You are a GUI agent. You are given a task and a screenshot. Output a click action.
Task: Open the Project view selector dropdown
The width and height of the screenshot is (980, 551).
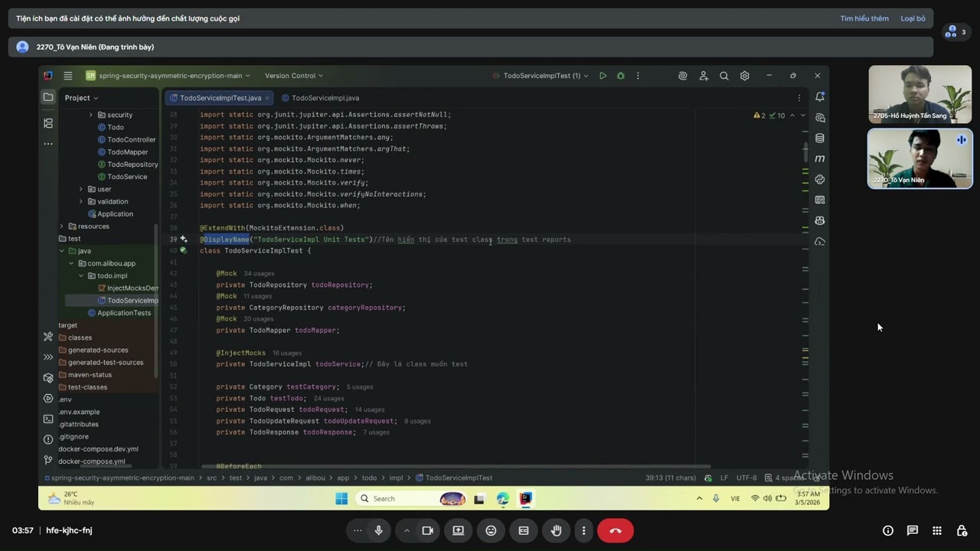[x=81, y=98]
